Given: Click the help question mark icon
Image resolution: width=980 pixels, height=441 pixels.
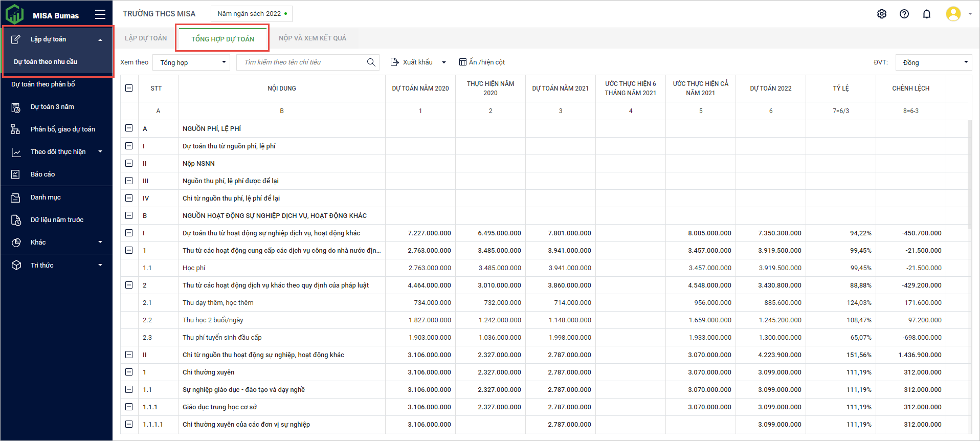Looking at the screenshot, I should (x=904, y=14).
